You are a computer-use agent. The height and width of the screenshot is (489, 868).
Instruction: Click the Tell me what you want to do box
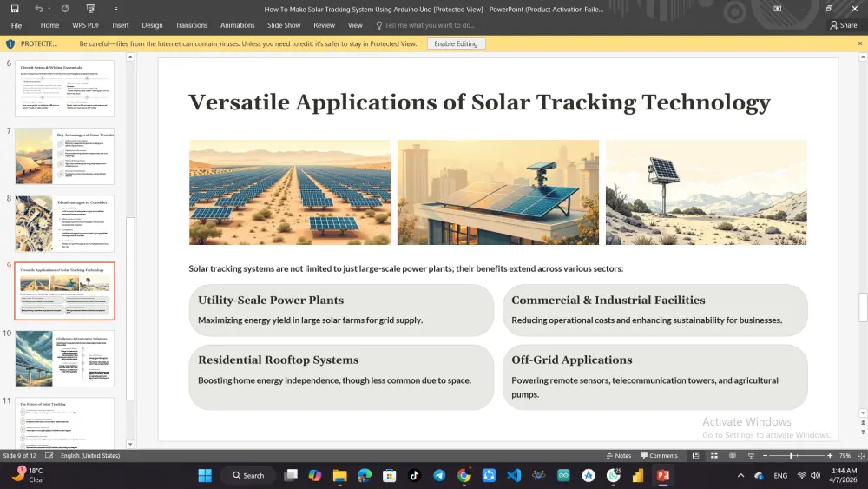pos(425,25)
